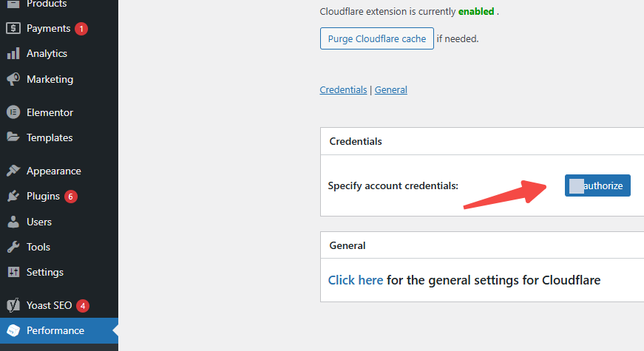644x351 pixels.
Task: Click the Yoast SEO notification badge
Action: [83, 305]
